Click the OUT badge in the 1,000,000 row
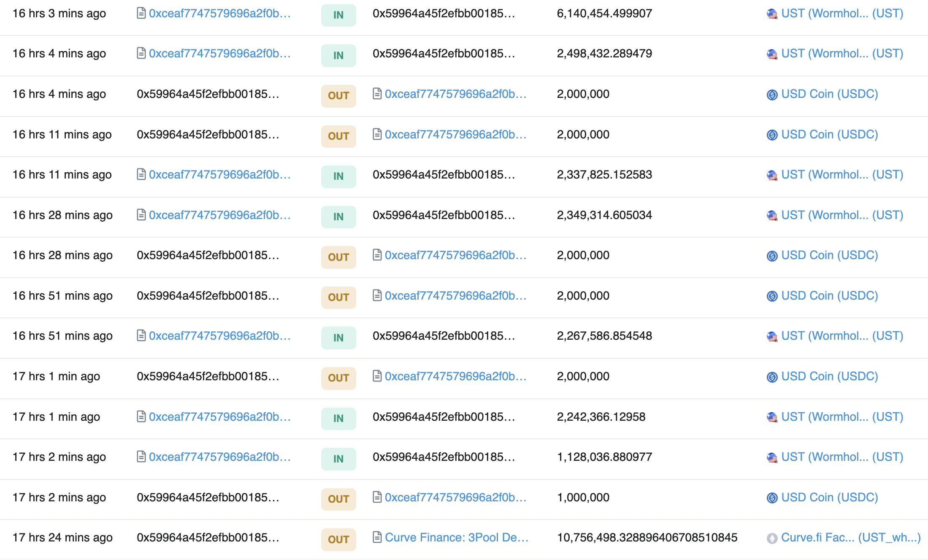This screenshot has height=560, width=928. [x=338, y=499]
